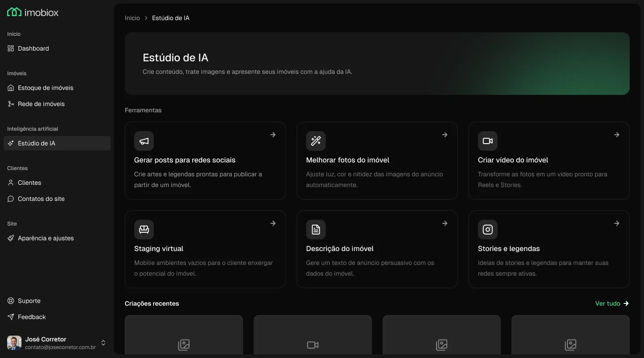The image size is (644, 358).
Task: Open the recent video creation thumbnail
Action: tap(313, 335)
